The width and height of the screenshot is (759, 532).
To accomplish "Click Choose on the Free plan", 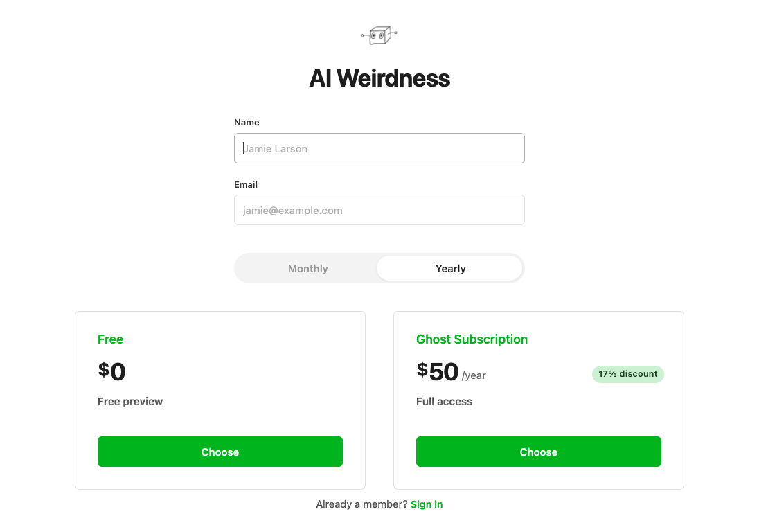I will point(220,452).
